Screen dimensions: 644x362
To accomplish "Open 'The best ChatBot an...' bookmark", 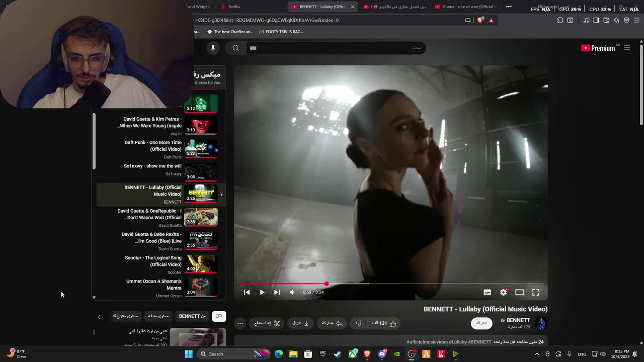I will click(x=230, y=32).
